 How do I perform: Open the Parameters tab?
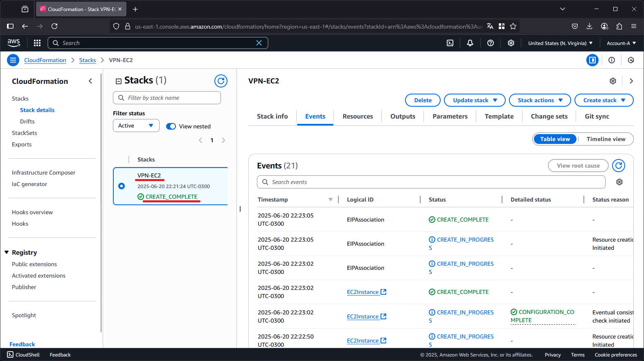[450, 117]
